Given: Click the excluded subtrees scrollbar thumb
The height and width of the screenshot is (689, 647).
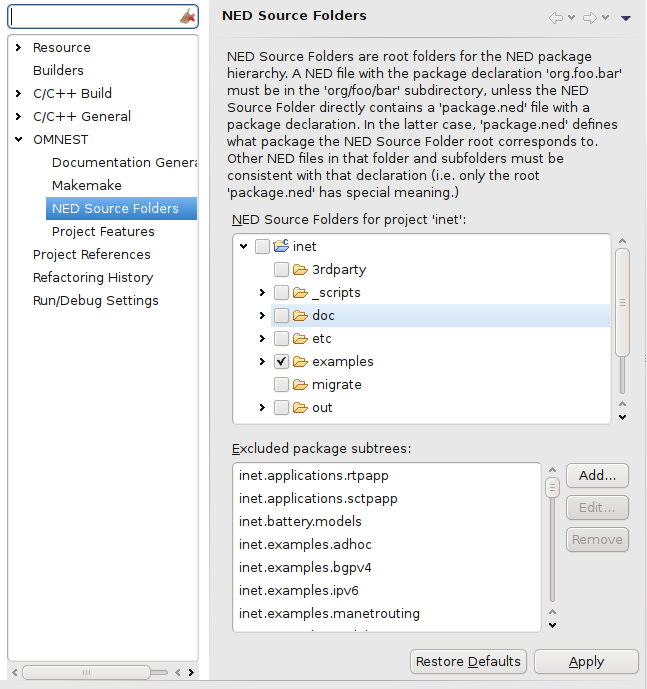Looking at the screenshot, I should pos(552,488).
